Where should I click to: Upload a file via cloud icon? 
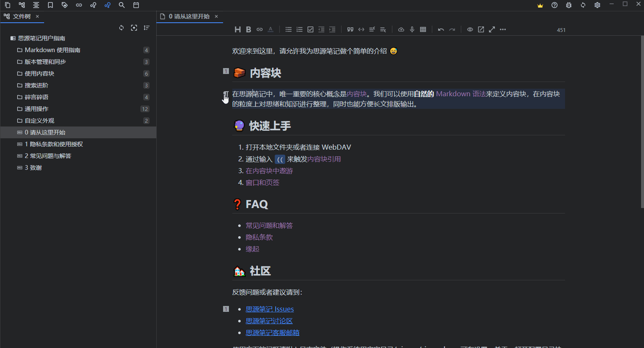401,29
